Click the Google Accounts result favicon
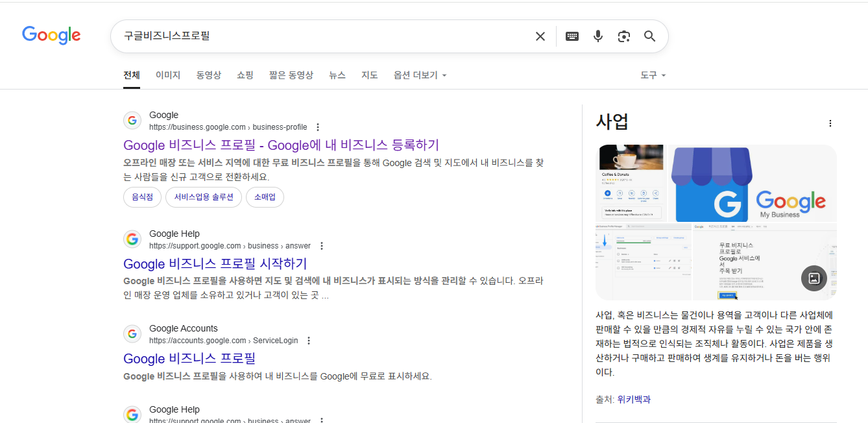Image resolution: width=868 pixels, height=423 pixels. (x=132, y=334)
